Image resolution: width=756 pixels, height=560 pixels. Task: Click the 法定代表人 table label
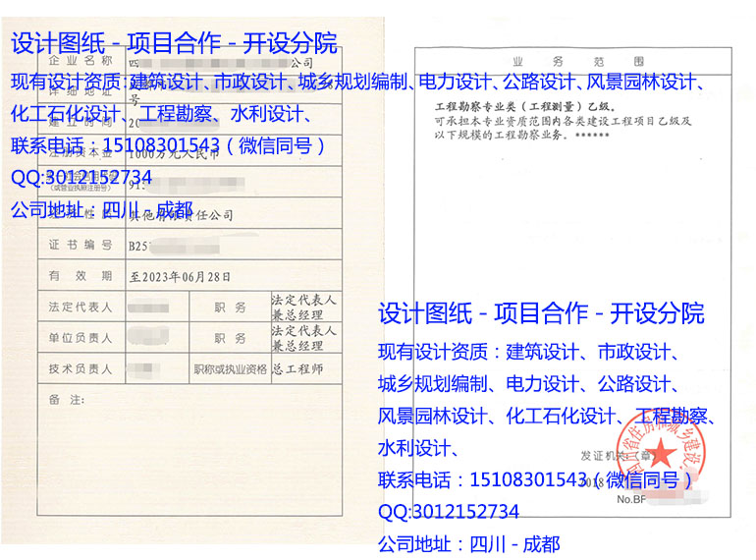[x=81, y=308]
